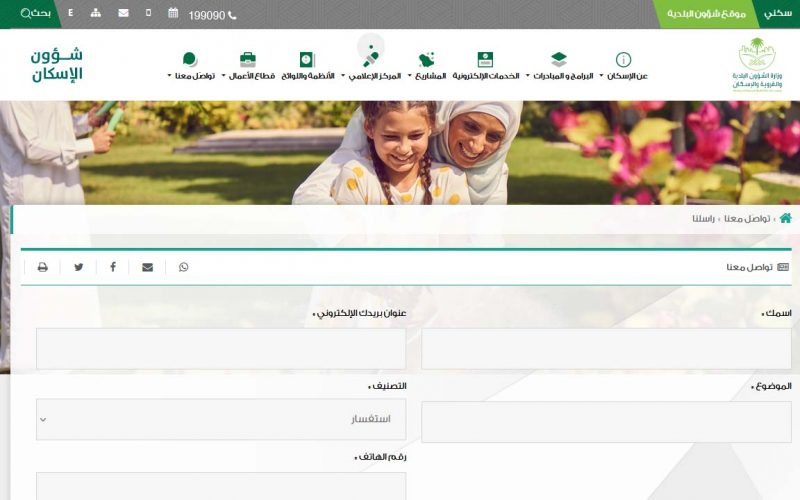Screen dimensions: 800x500
Task: Click the search magnifier icon
Action: tap(26, 14)
